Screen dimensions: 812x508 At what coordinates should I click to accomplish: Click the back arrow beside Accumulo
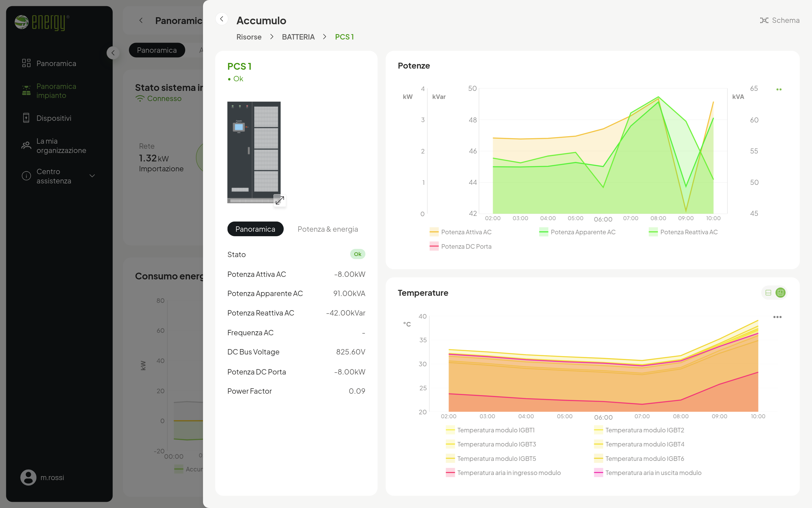tap(221, 19)
